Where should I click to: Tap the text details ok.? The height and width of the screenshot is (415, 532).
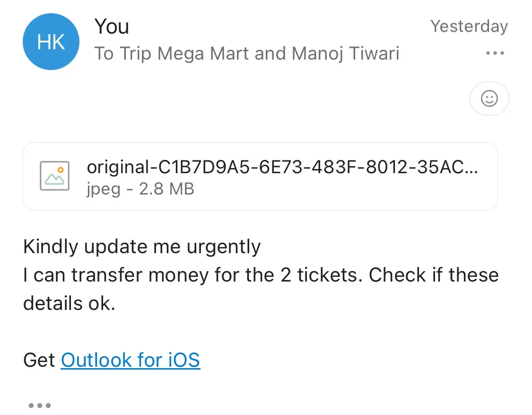pyautogui.click(x=69, y=303)
